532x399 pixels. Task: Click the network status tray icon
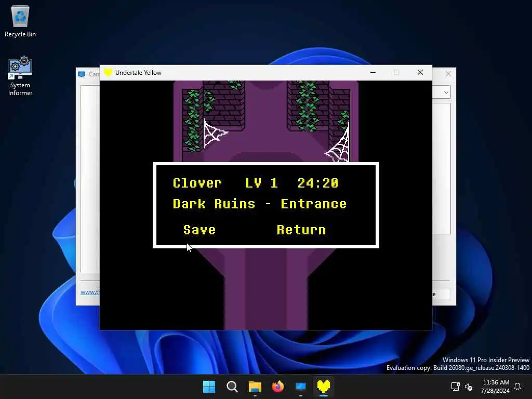pos(455,387)
